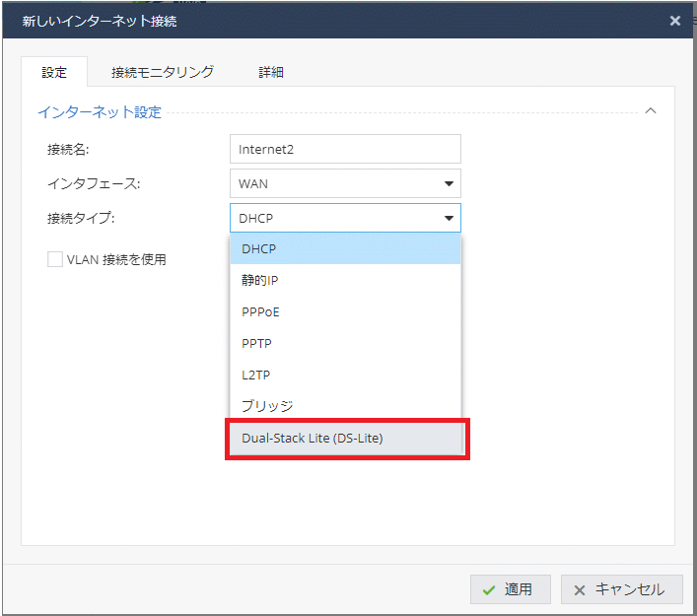Click the green checkmark icon on 適用
Viewport: 697px width, 616px height.
point(489,589)
